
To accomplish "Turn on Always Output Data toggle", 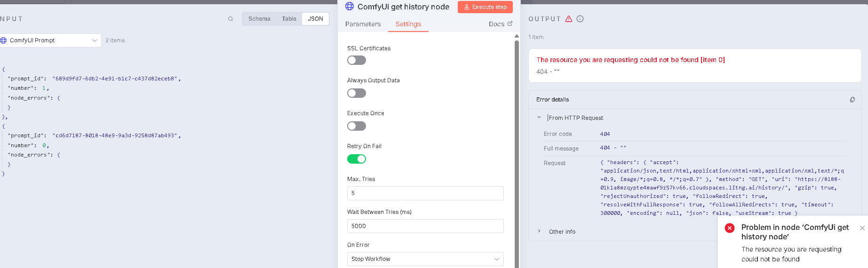I will pos(357,93).
